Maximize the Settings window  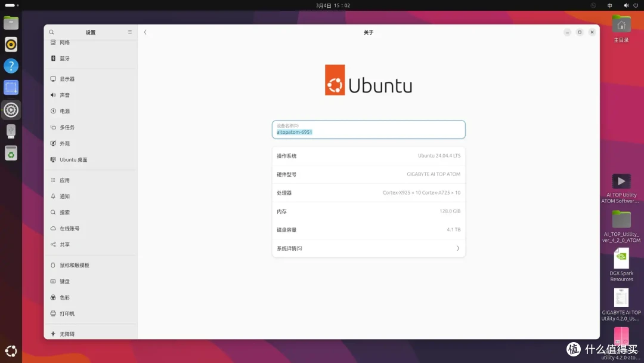[x=580, y=32]
